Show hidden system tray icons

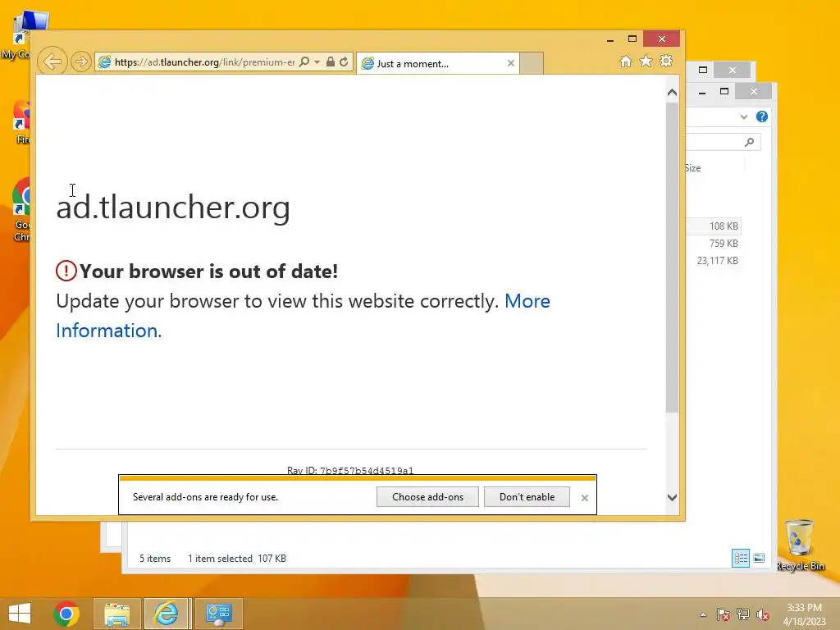tap(703, 614)
